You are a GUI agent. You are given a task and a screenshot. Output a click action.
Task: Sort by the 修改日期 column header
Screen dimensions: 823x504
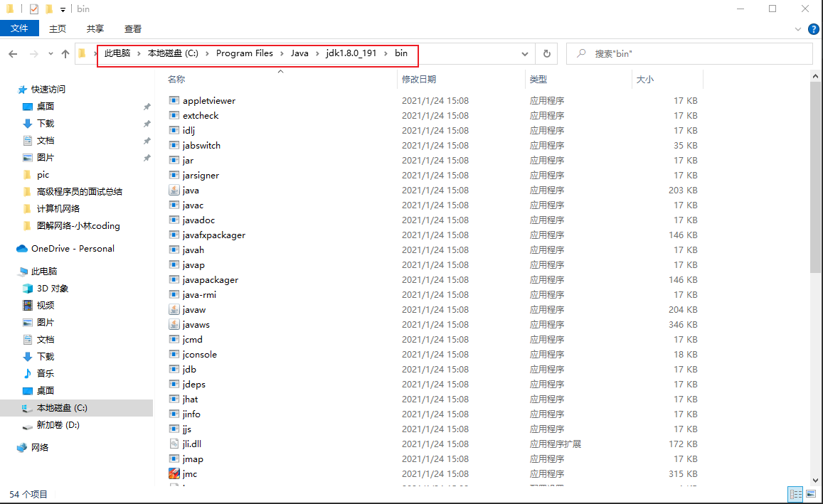[x=419, y=79]
